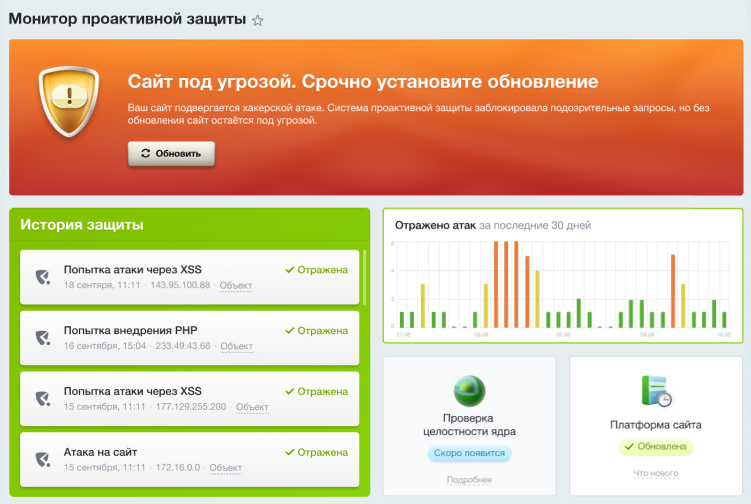Click the Обновлена status badge

(655, 447)
